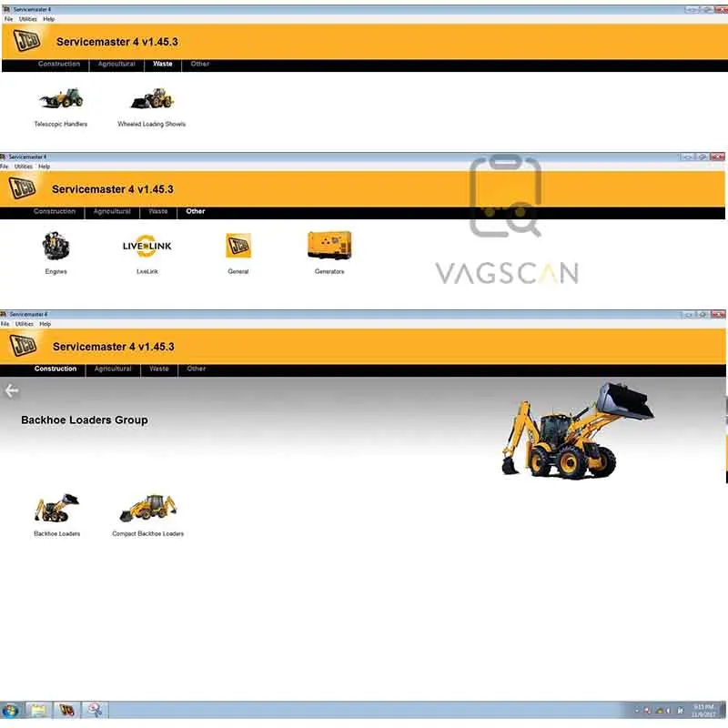Open Windows Explorer from the taskbar

pos(38,711)
